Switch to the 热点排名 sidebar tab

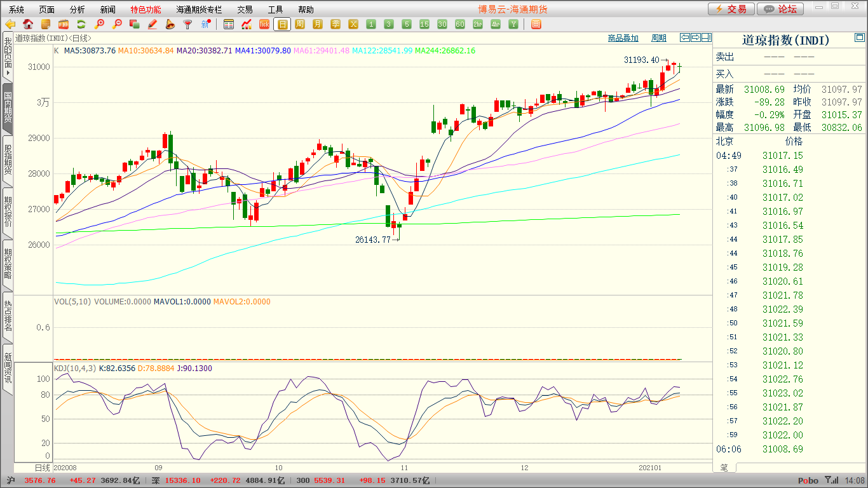point(8,316)
